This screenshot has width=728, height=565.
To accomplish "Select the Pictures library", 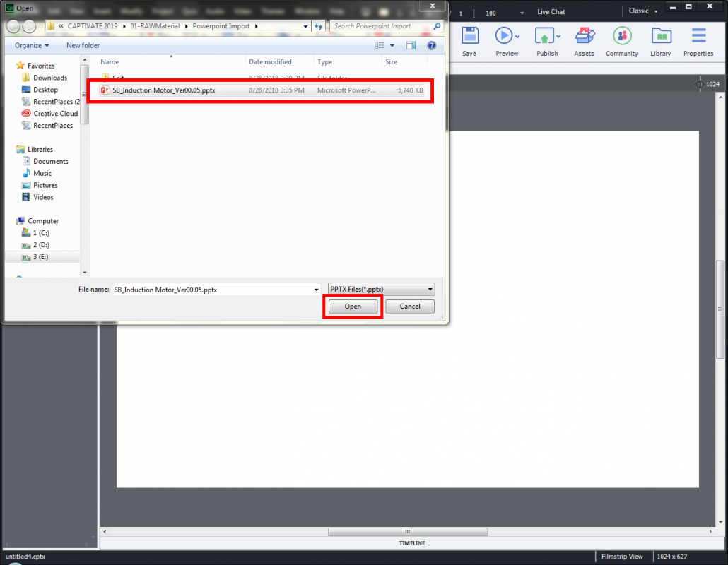I will coord(43,185).
